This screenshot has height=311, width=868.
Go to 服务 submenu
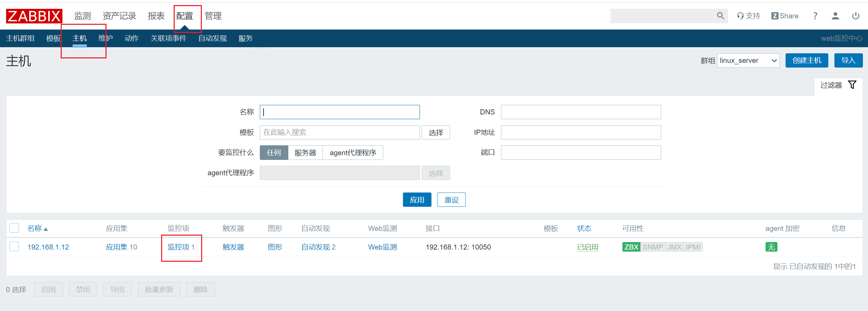[x=246, y=38]
